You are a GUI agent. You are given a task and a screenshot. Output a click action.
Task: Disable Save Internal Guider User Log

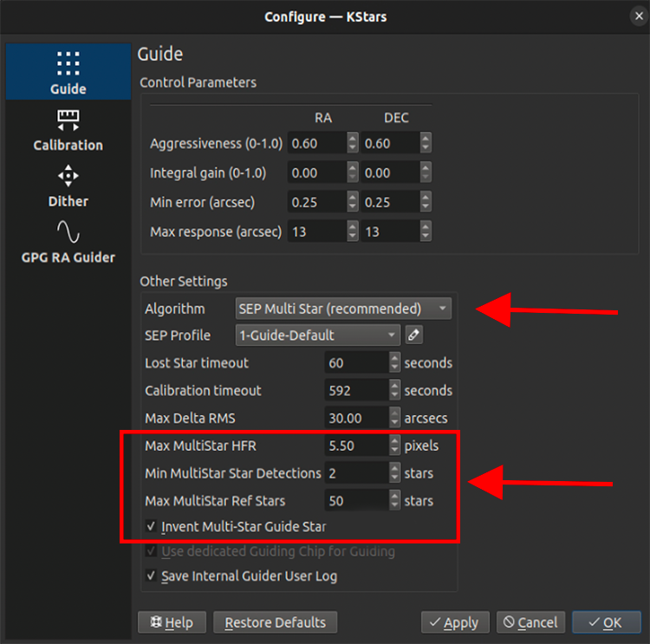151,576
